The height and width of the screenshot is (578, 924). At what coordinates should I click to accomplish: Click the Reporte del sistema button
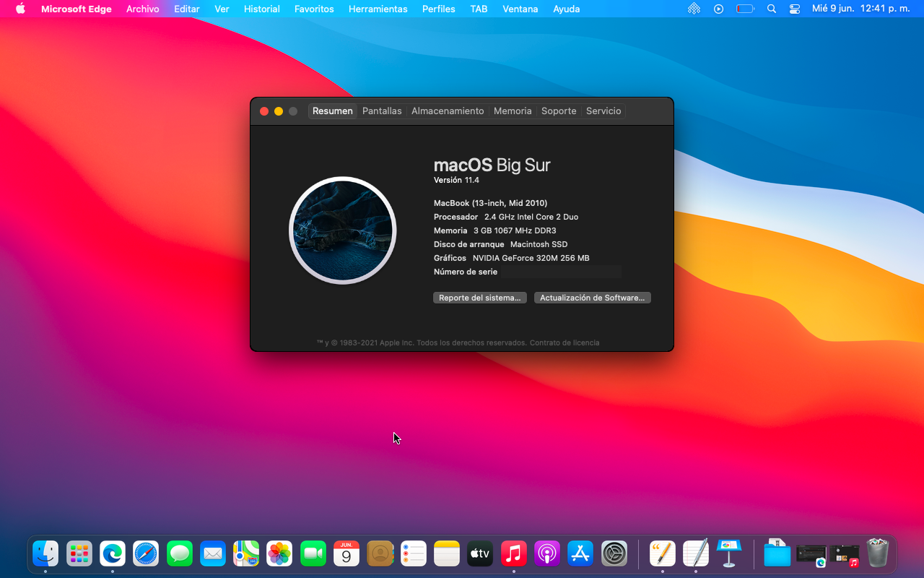tap(480, 298)
